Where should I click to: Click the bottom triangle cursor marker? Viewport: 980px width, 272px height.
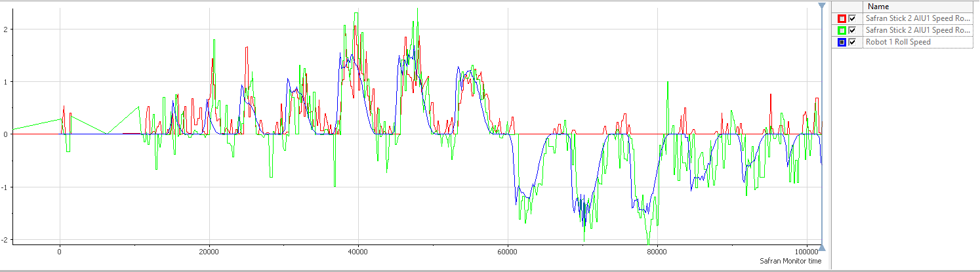click(x=822, y=248)
